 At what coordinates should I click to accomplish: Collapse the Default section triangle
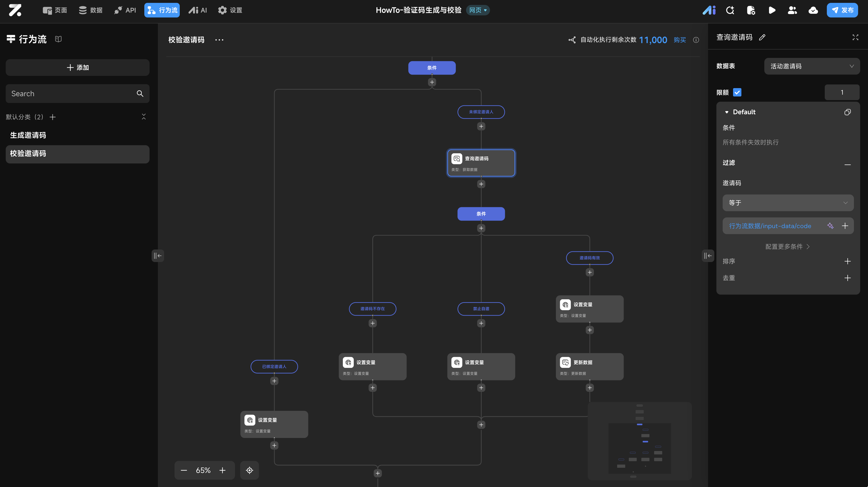pos(727,112)
